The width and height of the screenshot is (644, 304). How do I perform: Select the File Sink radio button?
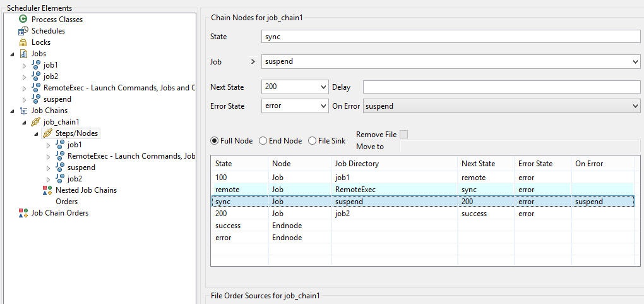312,141
